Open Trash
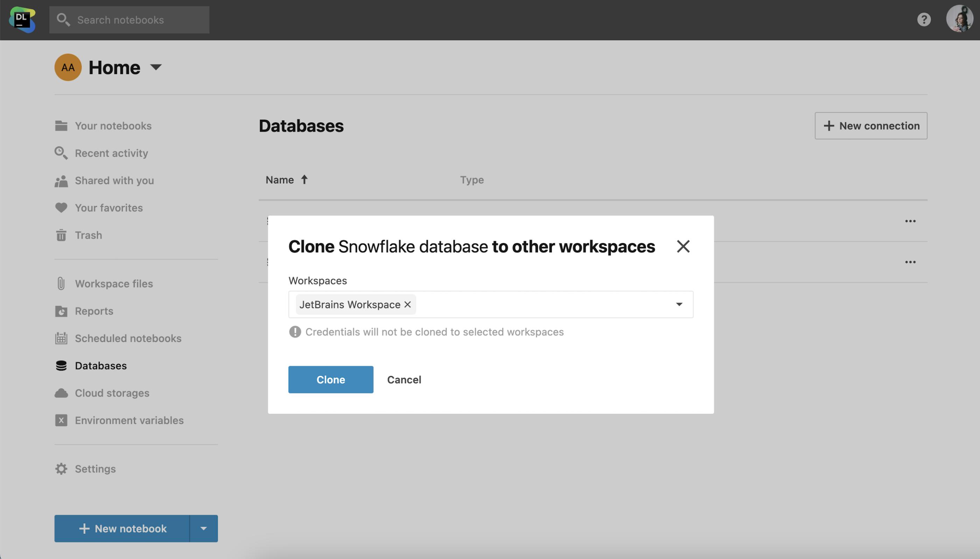Viewport: 980px width, 559px height. tap(88, 235)
